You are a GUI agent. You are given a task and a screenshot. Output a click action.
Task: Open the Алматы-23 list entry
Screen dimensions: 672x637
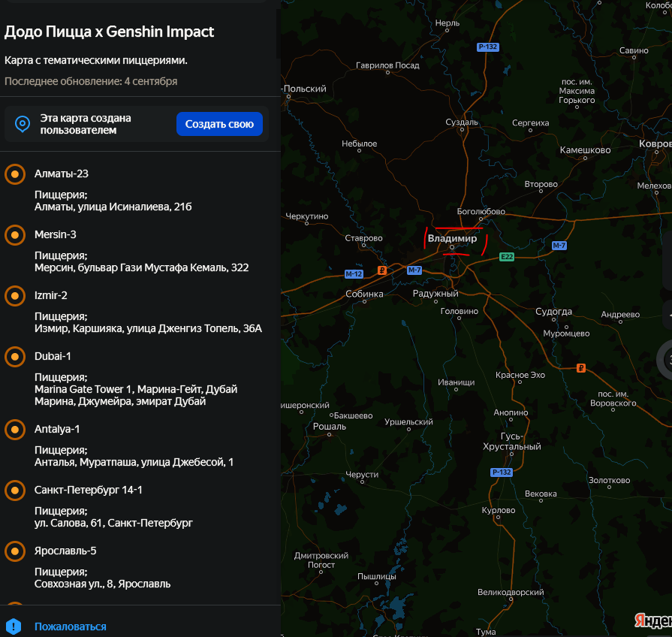point(62,174)
